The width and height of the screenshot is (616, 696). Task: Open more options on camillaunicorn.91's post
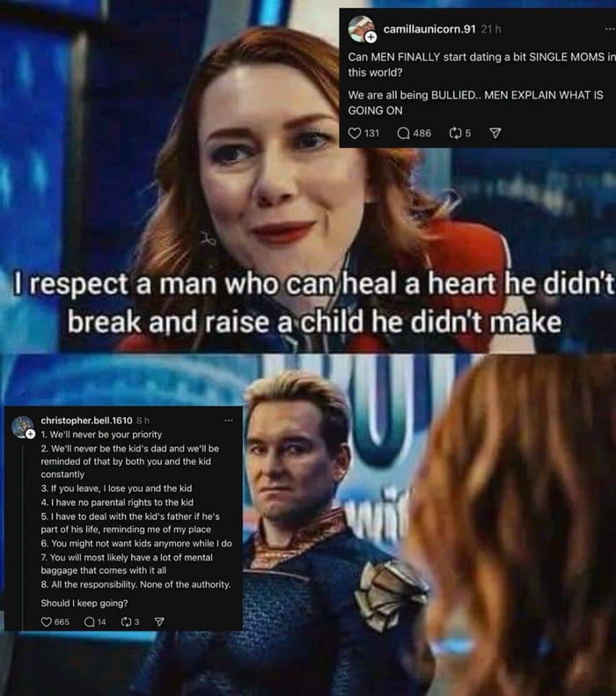(610, 29)
